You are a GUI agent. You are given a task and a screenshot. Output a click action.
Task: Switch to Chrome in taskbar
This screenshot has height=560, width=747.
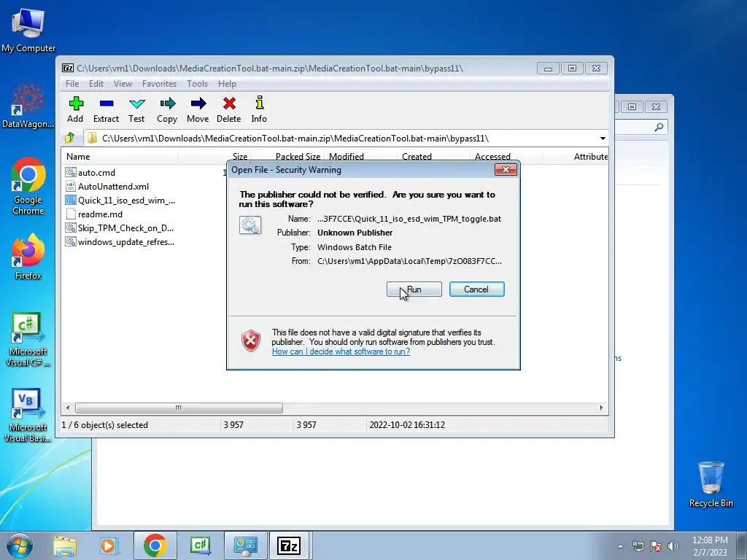pos(155,545)
